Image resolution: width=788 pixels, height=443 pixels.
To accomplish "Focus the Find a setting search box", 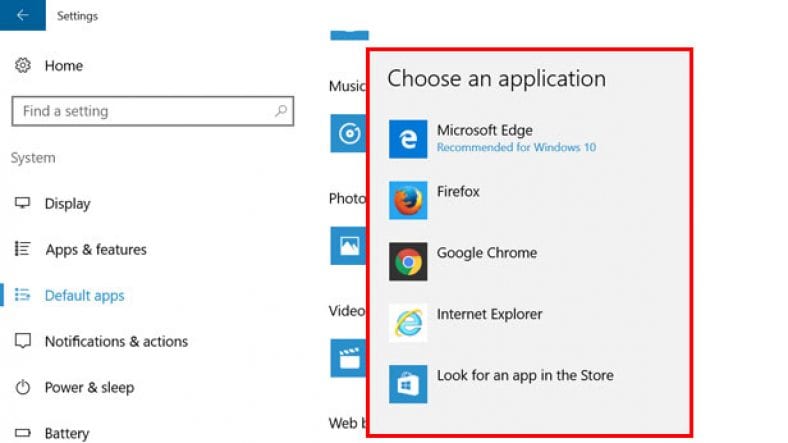I will click(x=153, y=111).
